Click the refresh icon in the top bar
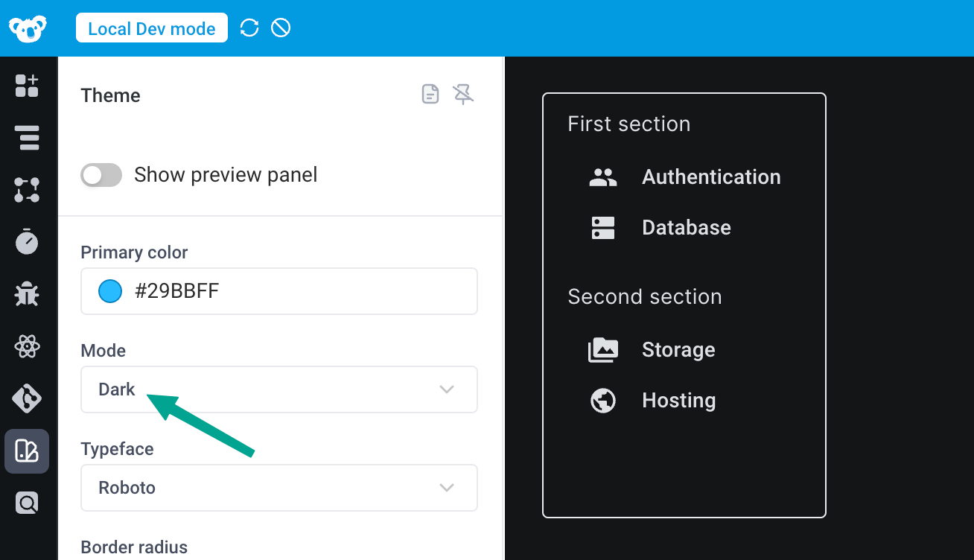974x560 pixels. tap(249, 28)
